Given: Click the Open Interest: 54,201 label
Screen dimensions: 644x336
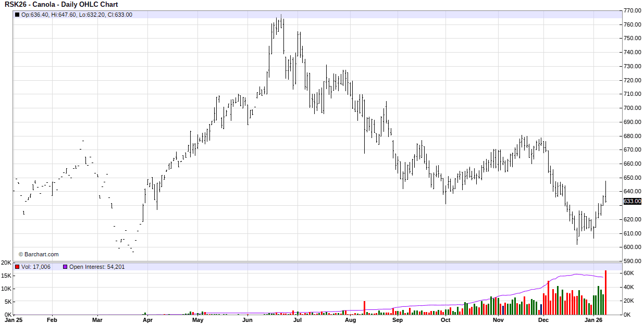Looking at the screenshot, I should [97, 267].
